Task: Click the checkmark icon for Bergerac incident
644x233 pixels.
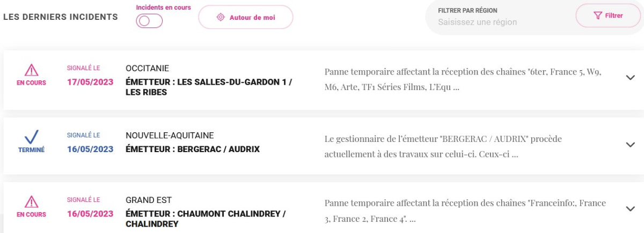Action: coord(32,137)
